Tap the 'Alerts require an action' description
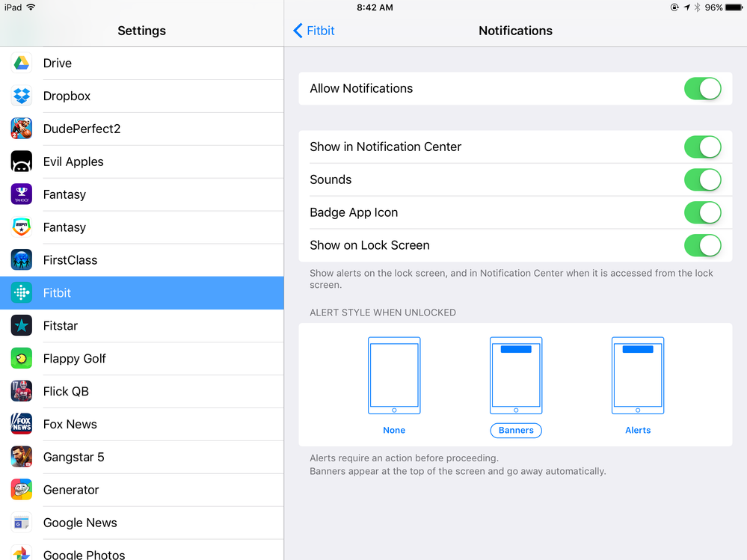This screenshot has width=747, height=560. pyautogui.click(x=404, y=458)
